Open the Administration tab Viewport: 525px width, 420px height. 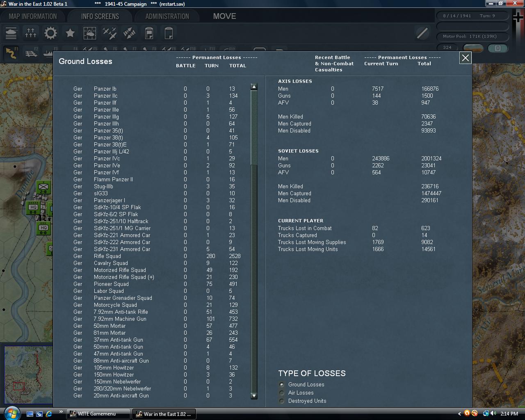[167, 16]
